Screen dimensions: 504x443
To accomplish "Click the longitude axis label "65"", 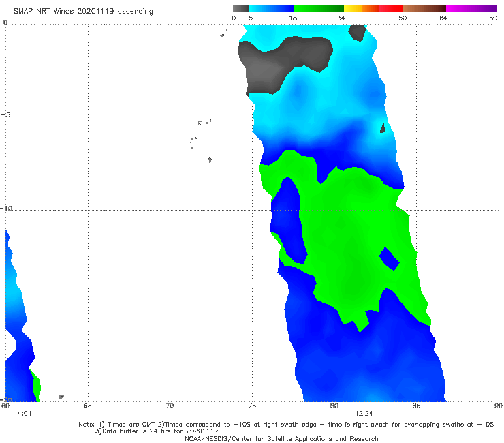I will coord(88,406).
